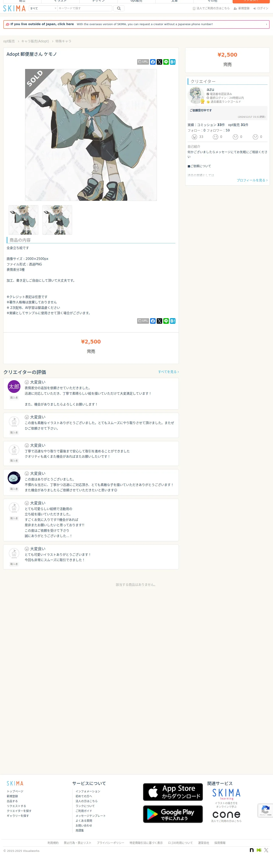Share on Hatena Bookmark top icon
Screen dimensions: 273x868
tap(173, 62)
